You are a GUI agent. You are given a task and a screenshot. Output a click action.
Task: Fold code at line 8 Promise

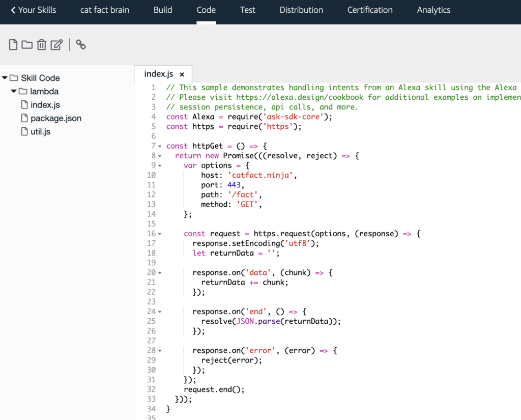pyautogui.click(x=160, y=156)
